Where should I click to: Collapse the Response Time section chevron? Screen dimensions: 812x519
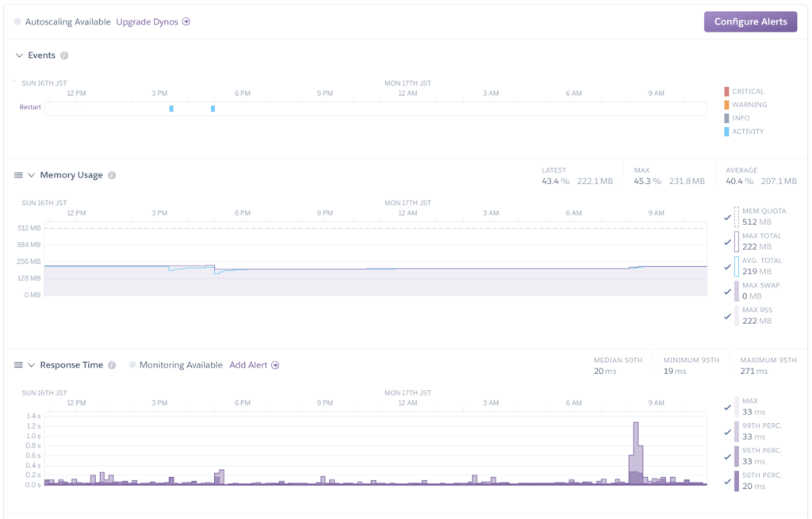[31, 365]
